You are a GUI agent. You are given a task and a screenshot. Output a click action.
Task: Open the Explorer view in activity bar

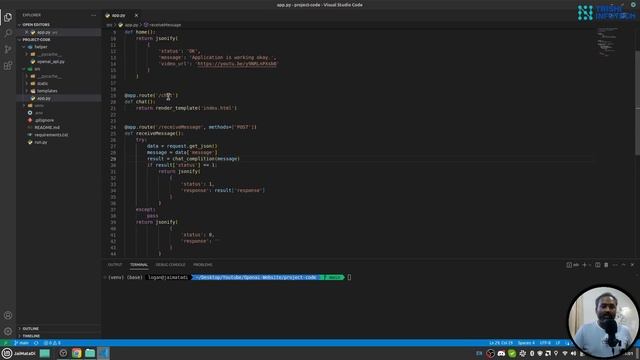click(8, 17)
